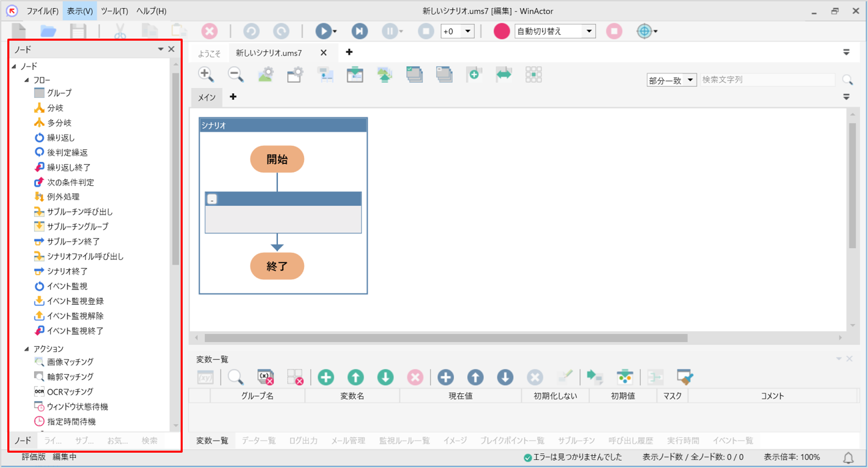Open a scenario file with the folder icon
The height and width of the screenshot is (468, 868).
coord(47,31)
